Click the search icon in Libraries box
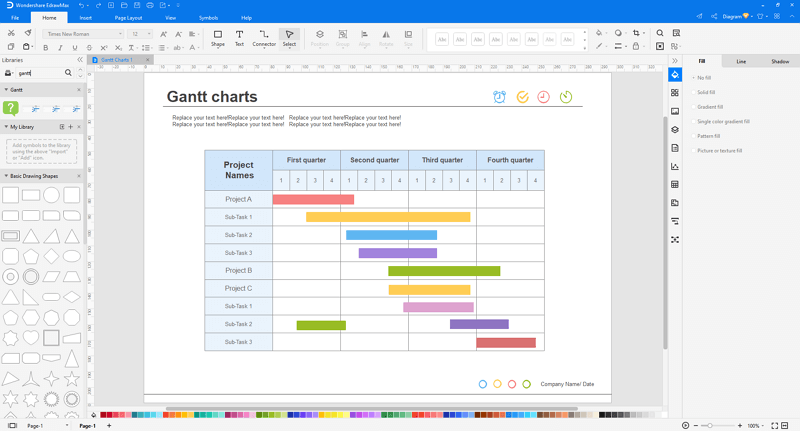Screen dimensions: 800x431 point(68,73)
